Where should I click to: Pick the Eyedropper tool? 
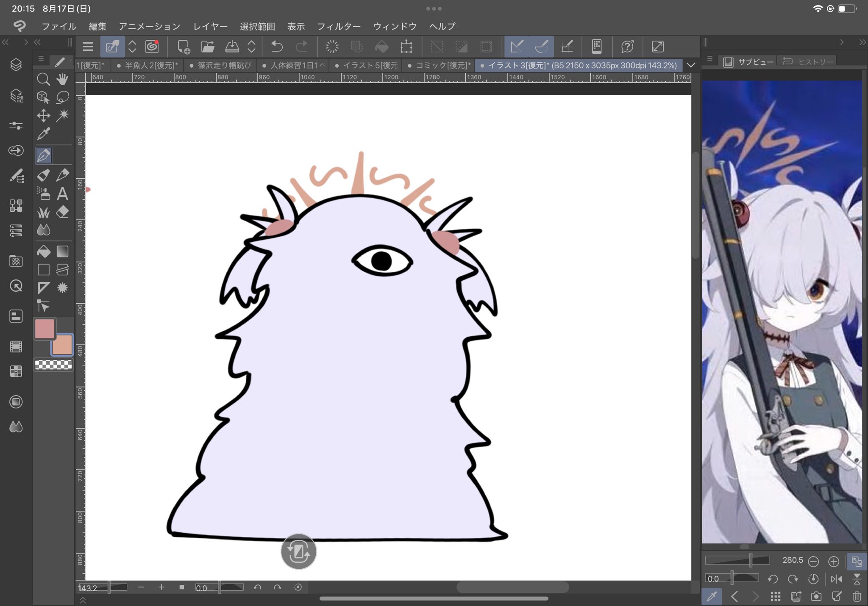point(43,134)
